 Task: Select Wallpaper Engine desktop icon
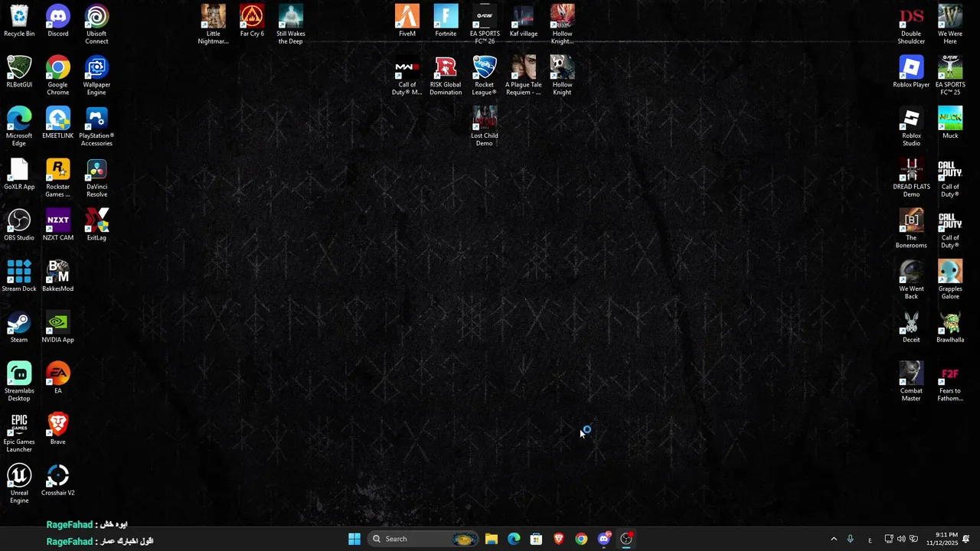point(96,77)
